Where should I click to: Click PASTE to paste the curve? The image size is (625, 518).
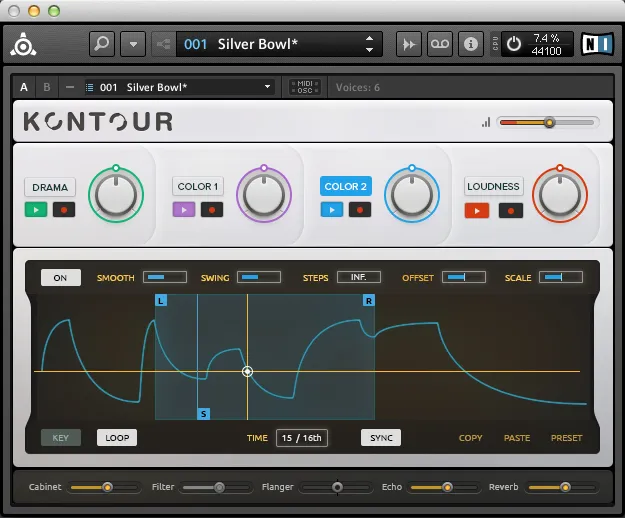pos(517,438)
